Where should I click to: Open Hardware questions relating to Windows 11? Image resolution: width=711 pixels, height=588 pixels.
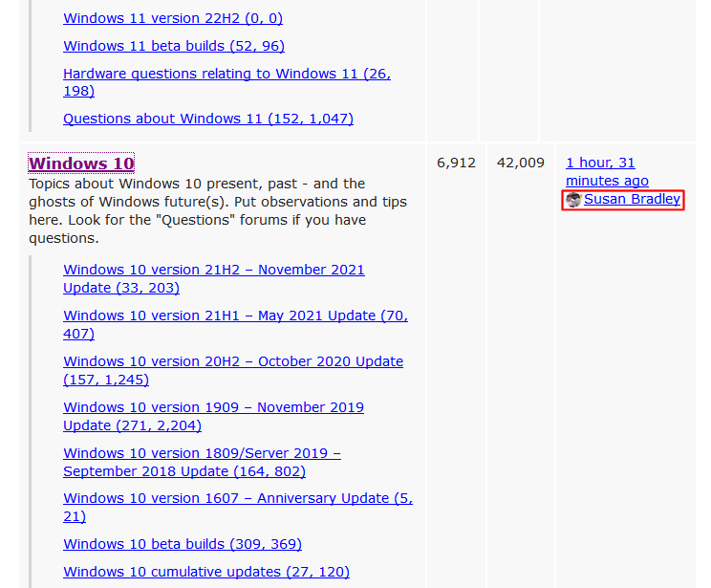226,74
